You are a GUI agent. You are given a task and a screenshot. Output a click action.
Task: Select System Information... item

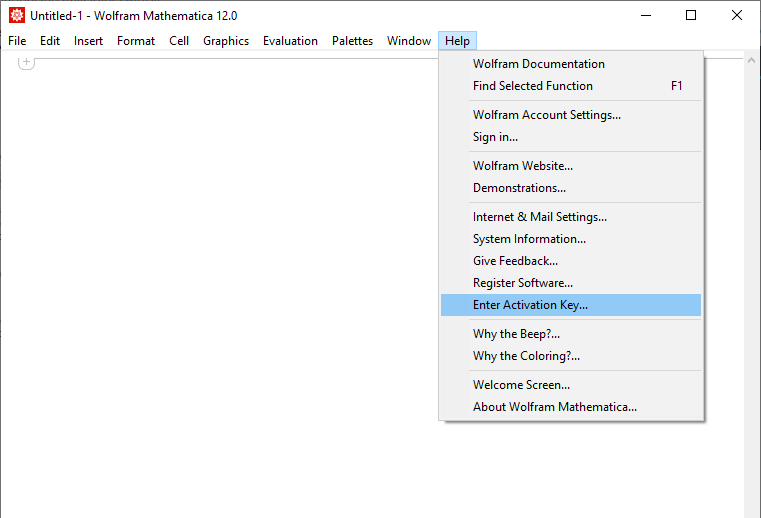[x=571, y=239]
